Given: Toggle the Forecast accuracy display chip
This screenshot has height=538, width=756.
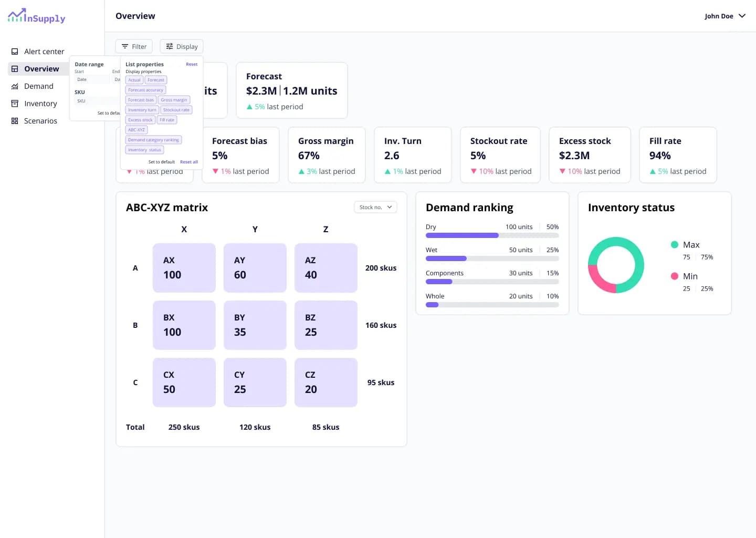Looking at the screenshot, I should (x=145, y=90).
